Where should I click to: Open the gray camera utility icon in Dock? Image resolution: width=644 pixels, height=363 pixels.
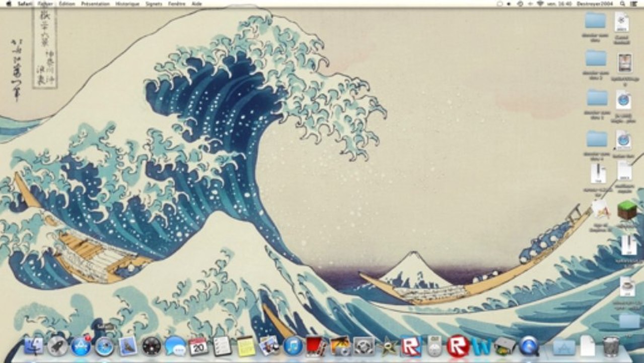coord(364,346)
